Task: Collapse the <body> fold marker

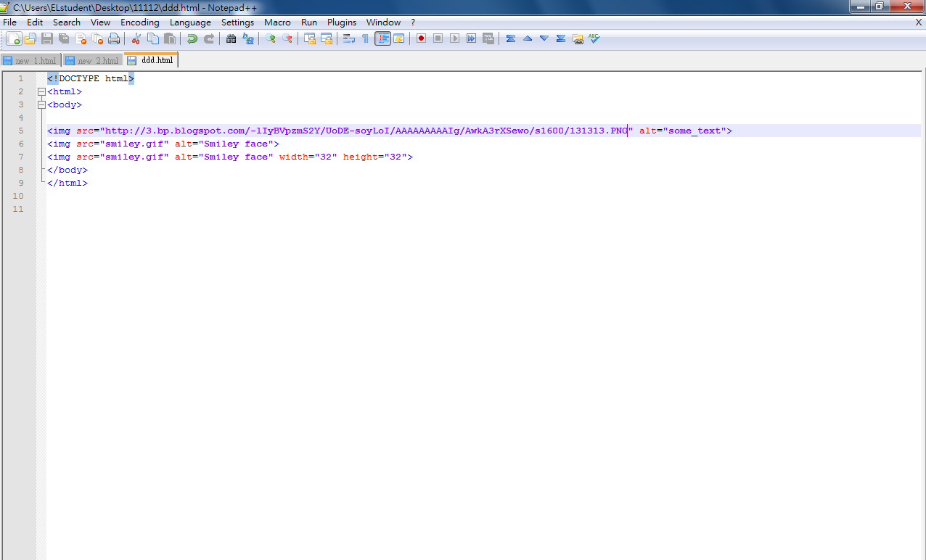Action: tap(41, 104)
